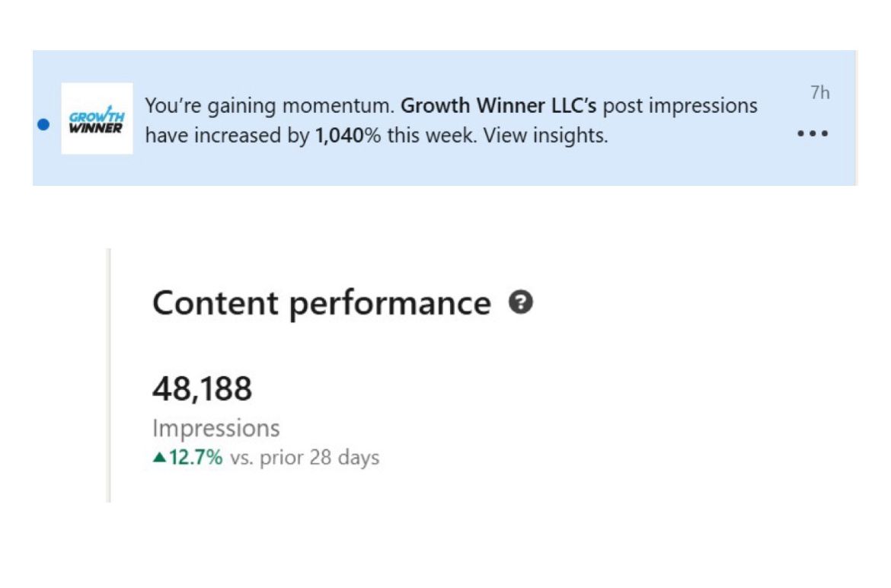The height and width of the screenshot is (588, 891).
Task: Click the gray Impressions label
Action: pyautogui.click(x=216, y=428)
